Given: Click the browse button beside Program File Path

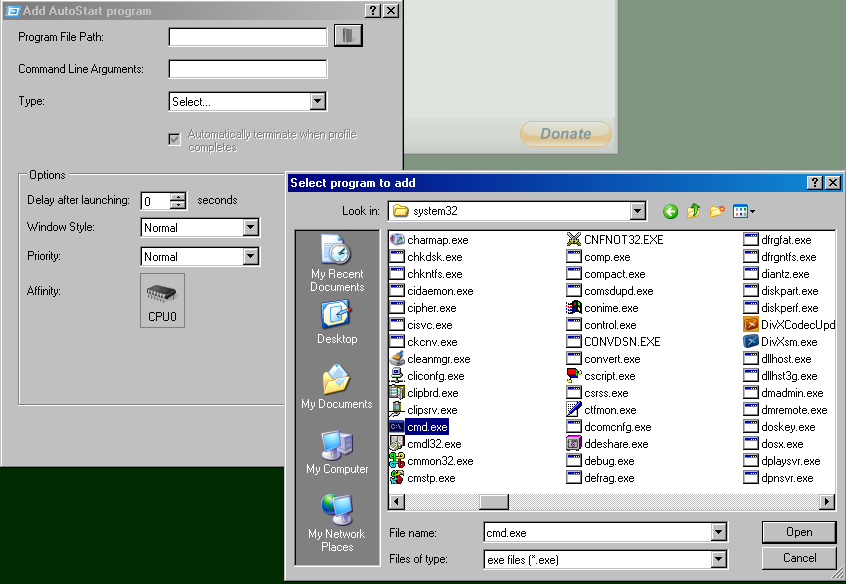Looking at the screenshot, I should [x=348, y=36].
